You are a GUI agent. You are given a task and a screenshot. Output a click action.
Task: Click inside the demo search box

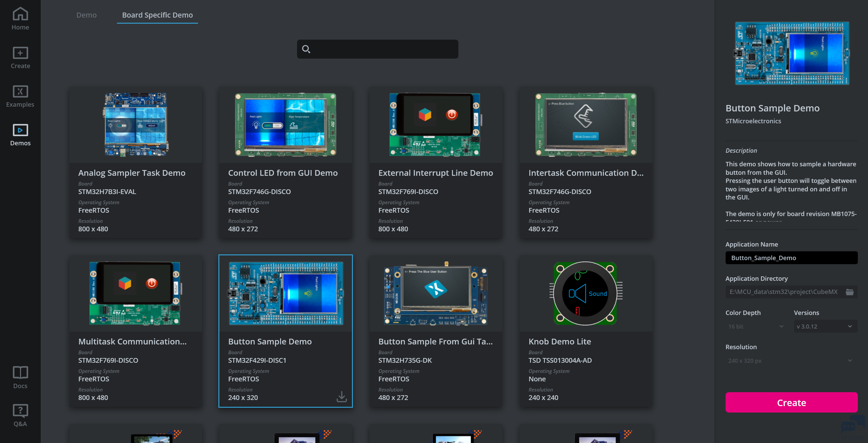tap(383, 49)
